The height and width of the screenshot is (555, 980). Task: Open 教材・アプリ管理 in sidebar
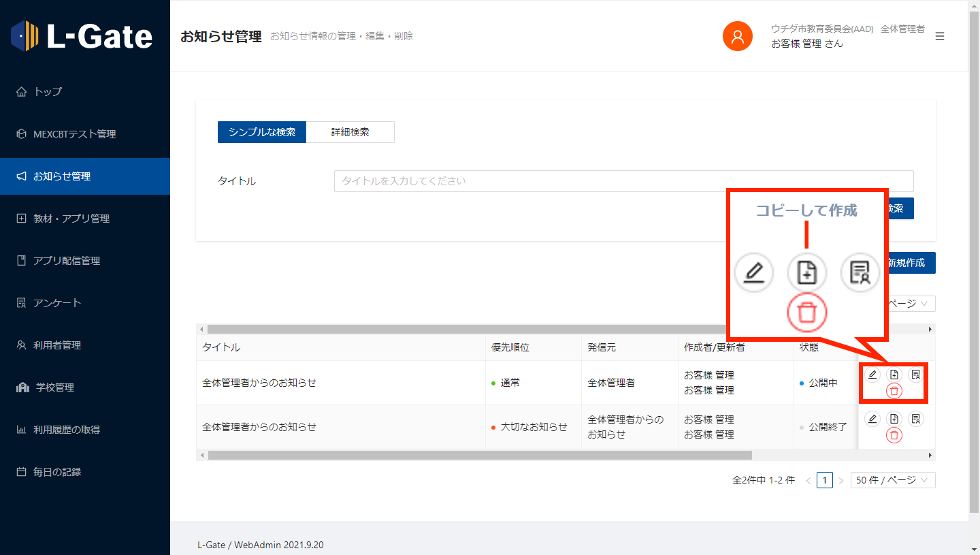71,219
